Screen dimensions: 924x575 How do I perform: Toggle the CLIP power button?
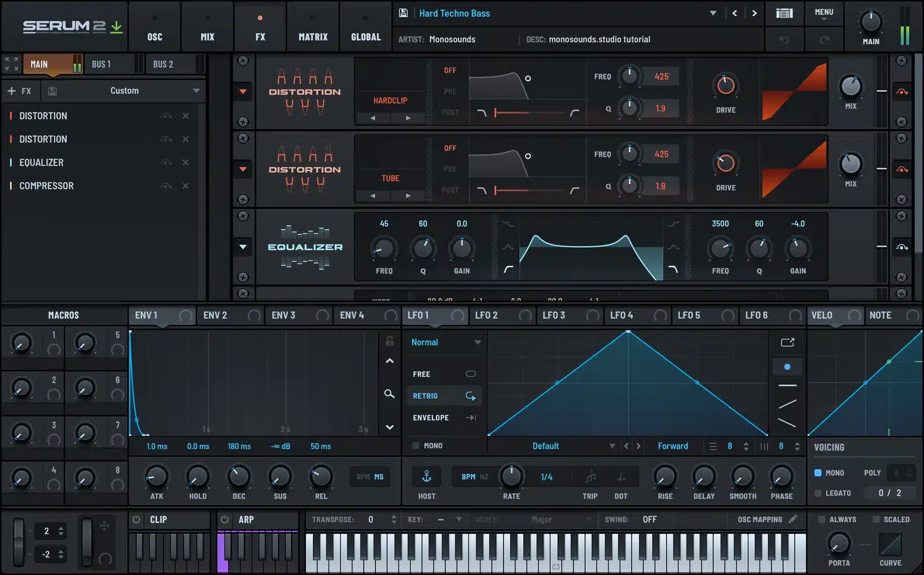136,519
